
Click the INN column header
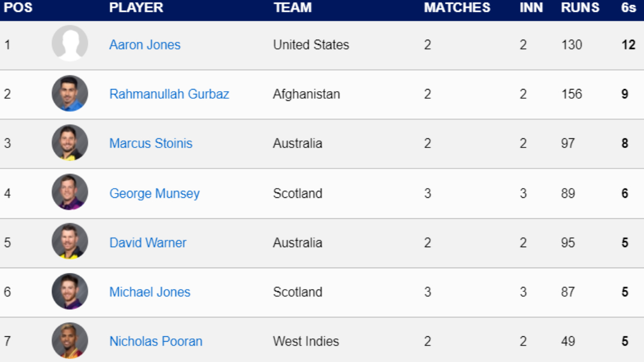tap(531, 8)
